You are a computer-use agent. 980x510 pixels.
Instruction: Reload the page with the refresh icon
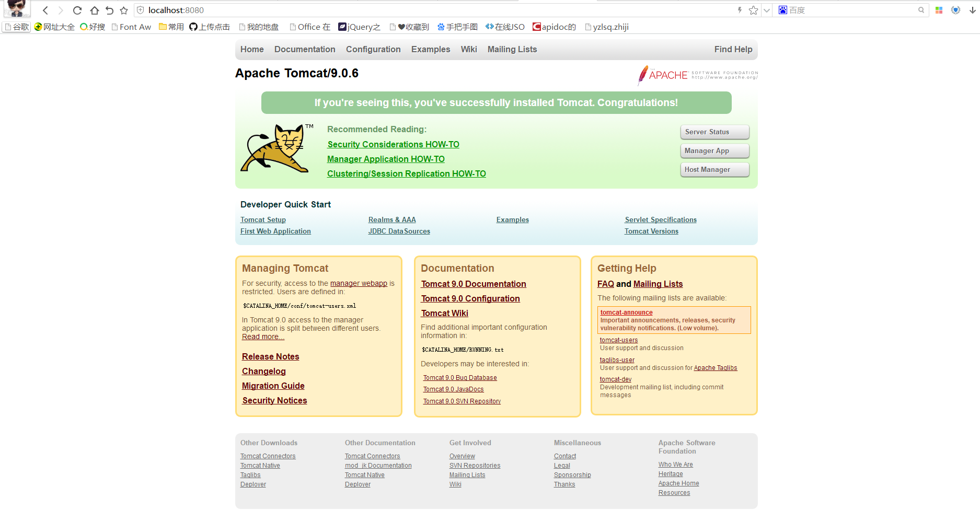[x=77, y=10]
